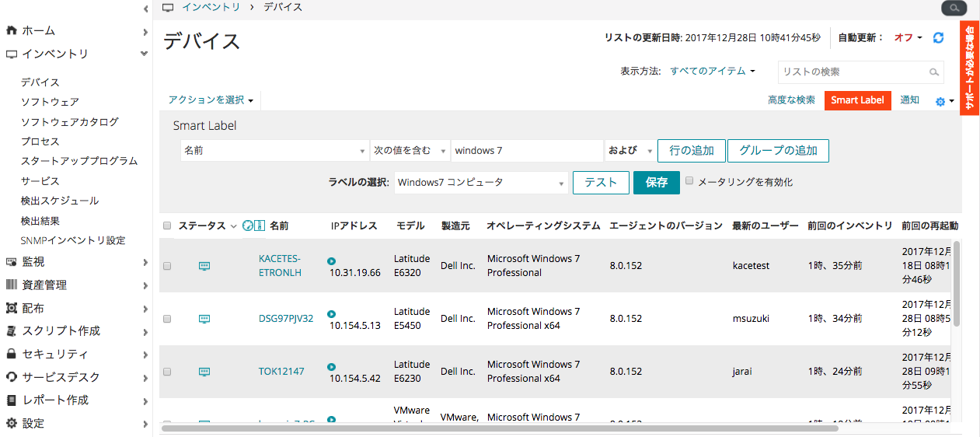Click the 行の追加 button
This screenshot has width=980, height=437.
692,151
